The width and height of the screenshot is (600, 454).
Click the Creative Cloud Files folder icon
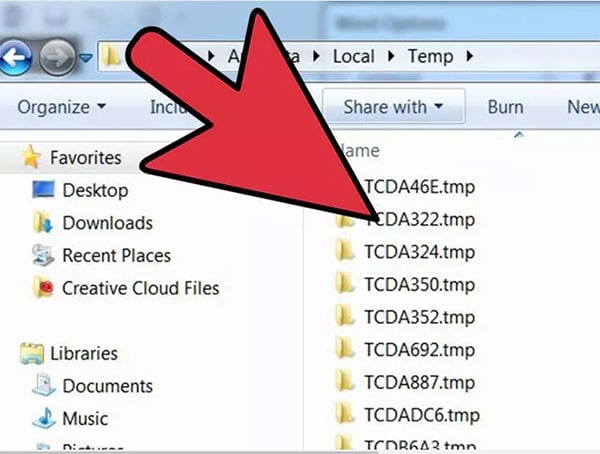pyautogui.click(x=43, y=287)
